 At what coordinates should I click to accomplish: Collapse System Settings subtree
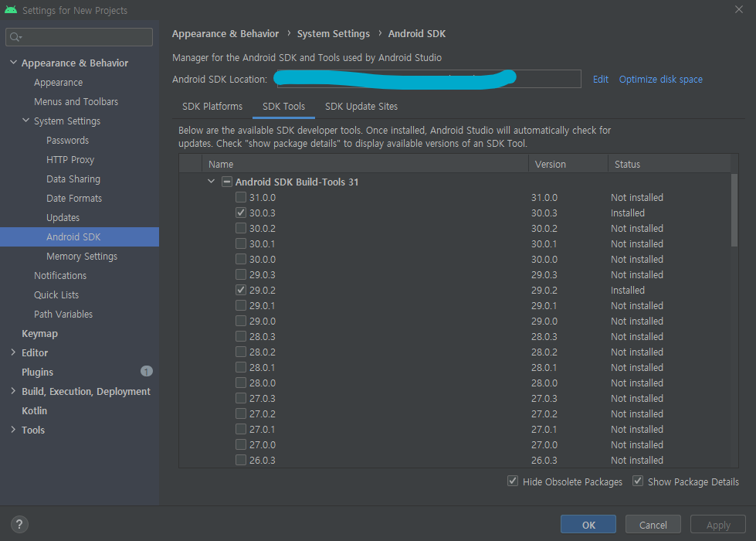tap(26, 121)
